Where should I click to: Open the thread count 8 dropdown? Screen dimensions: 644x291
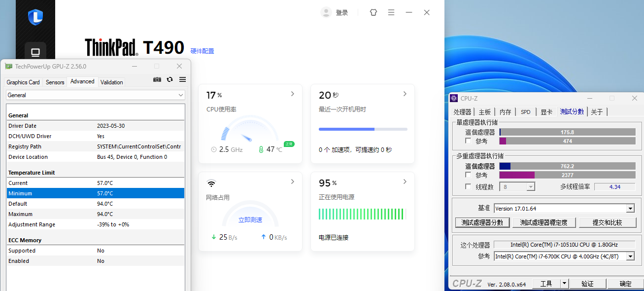pyautogui.click(x=517, y=186)
